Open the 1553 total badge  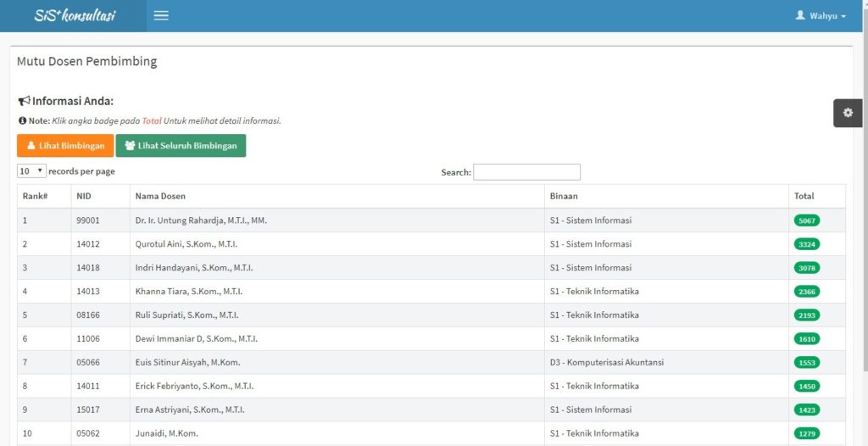click(x=807, y=362)
